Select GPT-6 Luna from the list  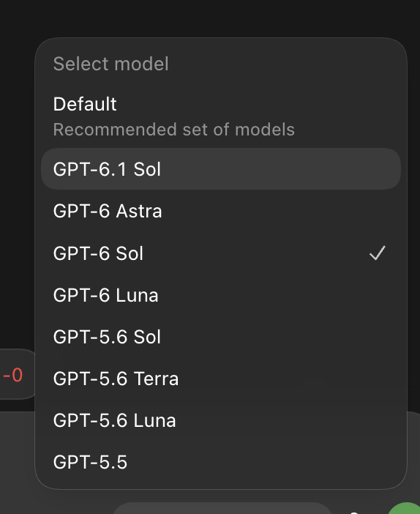[221, 295]
